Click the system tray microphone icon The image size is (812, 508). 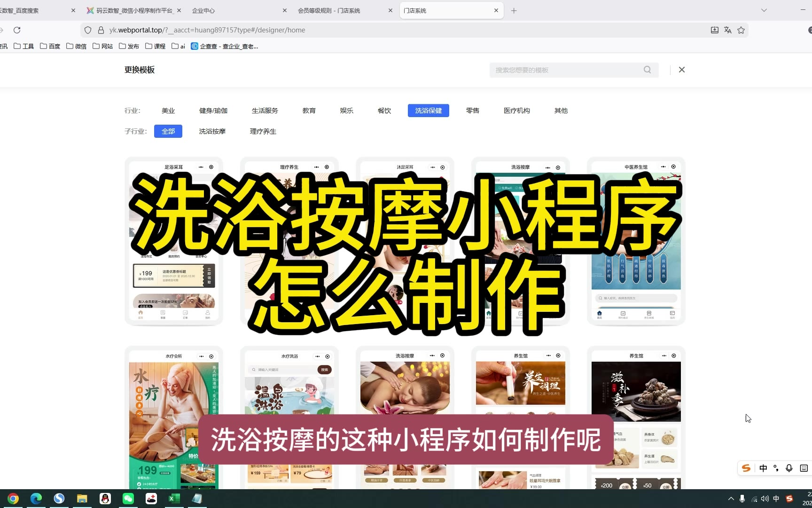pyautogui.click(x=742, y=499)
